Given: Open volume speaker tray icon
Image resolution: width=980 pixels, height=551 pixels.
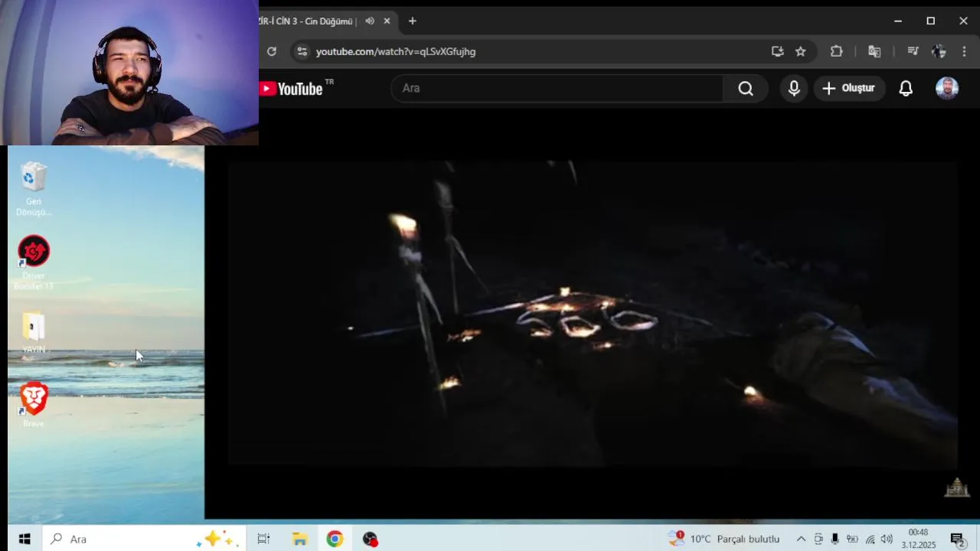Looking at the screenshot, I should point(887,539).
